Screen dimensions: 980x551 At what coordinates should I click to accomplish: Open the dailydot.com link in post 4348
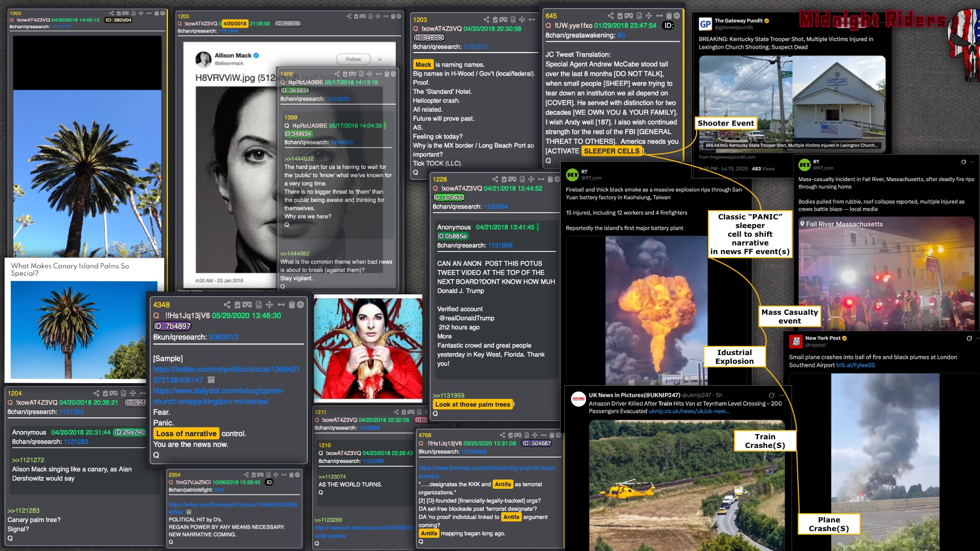tap(218, 396)
